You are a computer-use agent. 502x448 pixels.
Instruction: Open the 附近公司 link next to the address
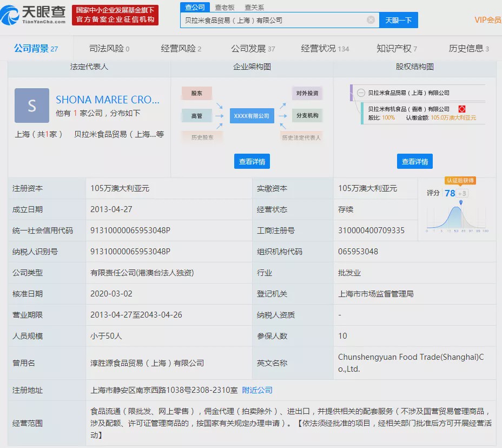[256, 390]
